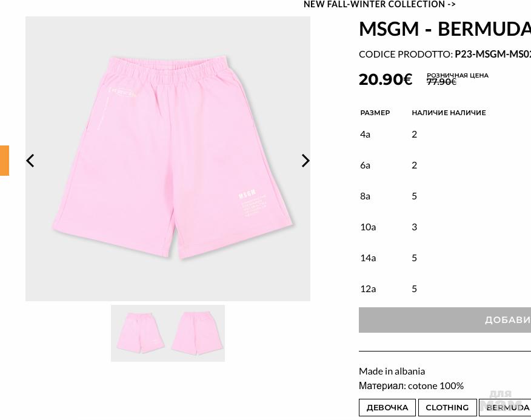Viewport: 531px width, 420px height.
Task: Click the MSGM - BERMUDA product title
Action: point(445,29)
